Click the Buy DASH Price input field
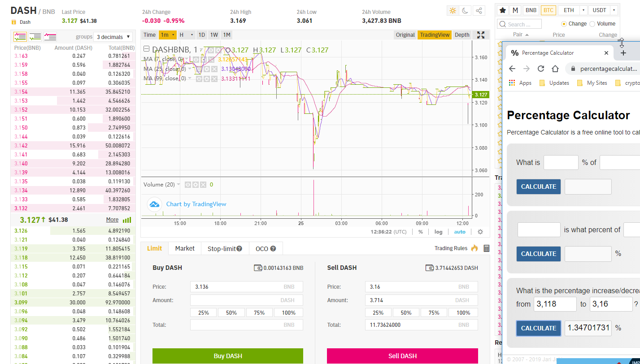 click(246, 287)
